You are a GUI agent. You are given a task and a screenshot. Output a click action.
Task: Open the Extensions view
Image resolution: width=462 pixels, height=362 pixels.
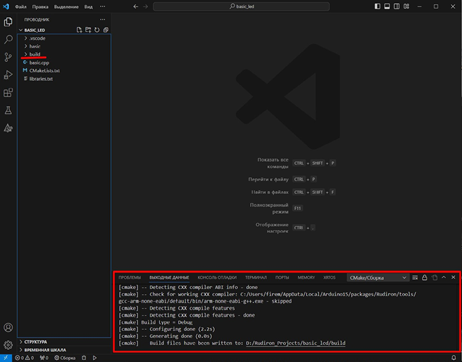8,92
